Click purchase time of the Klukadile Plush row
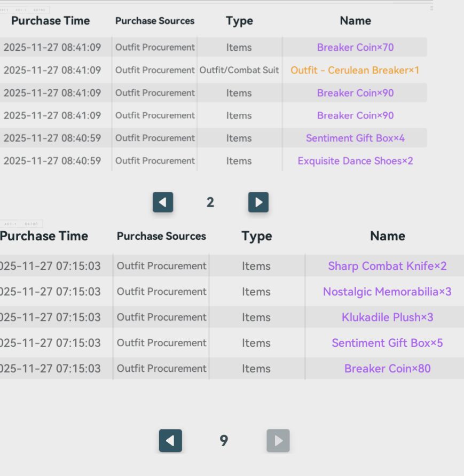The height and width of the screenshot is (476, 464). (50, 317)
